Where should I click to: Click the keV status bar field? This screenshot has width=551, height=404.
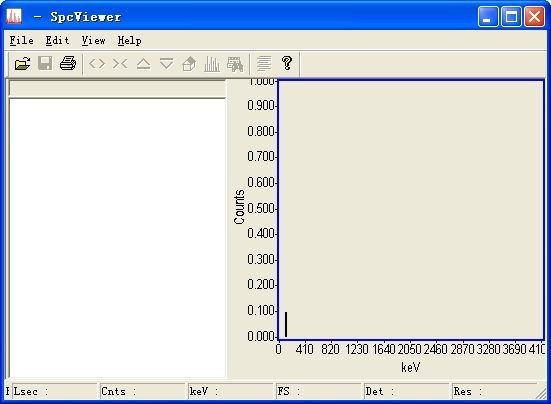(x=231, y=391)
